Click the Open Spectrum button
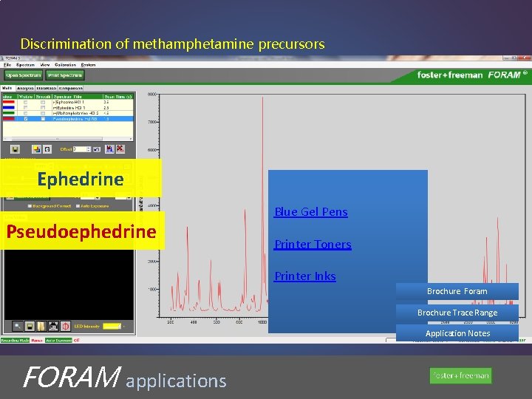 pos(24,75)
